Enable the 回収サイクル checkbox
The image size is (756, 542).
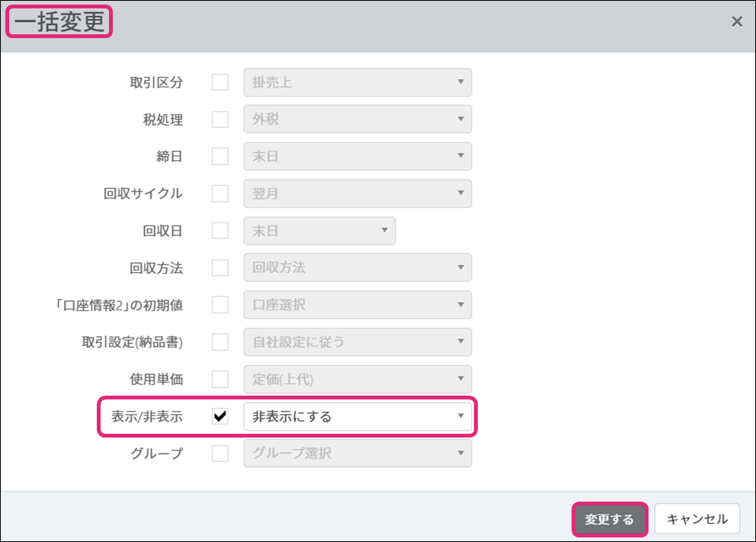[220, 194]
